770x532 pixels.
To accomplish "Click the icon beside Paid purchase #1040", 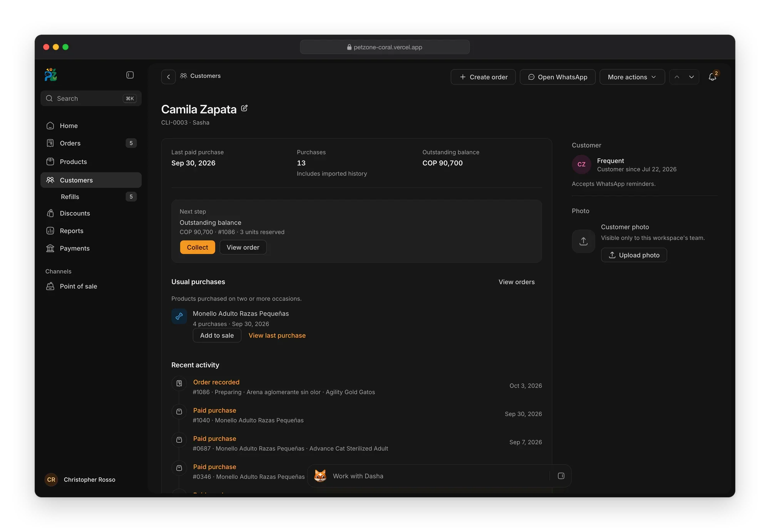I will click(179, 412).
